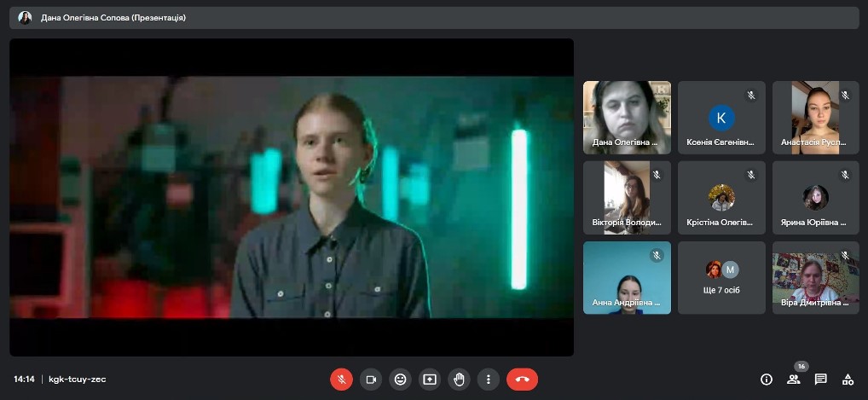This screenshot has width=868, height=400.
Task: Toggle the camera on or off
Action: pyautogui.click(x=371, y=380)
